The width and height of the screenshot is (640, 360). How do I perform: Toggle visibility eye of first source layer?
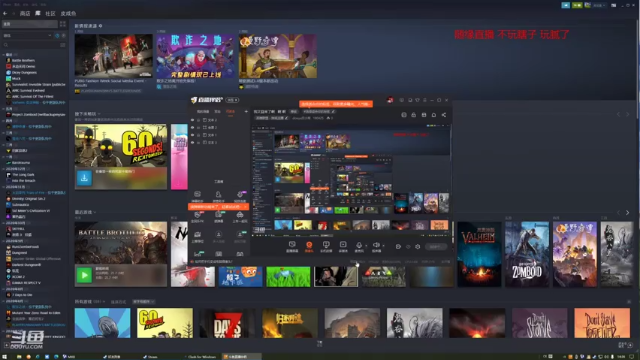pyautogui.click(x=192, y=120)
